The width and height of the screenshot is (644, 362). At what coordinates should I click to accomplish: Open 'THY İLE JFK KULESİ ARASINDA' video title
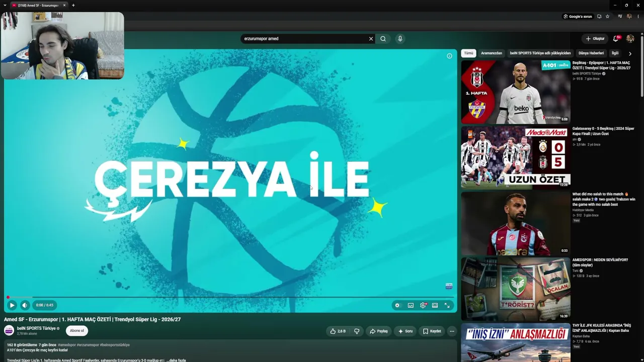pyautogui.click(x=602, y=328)
